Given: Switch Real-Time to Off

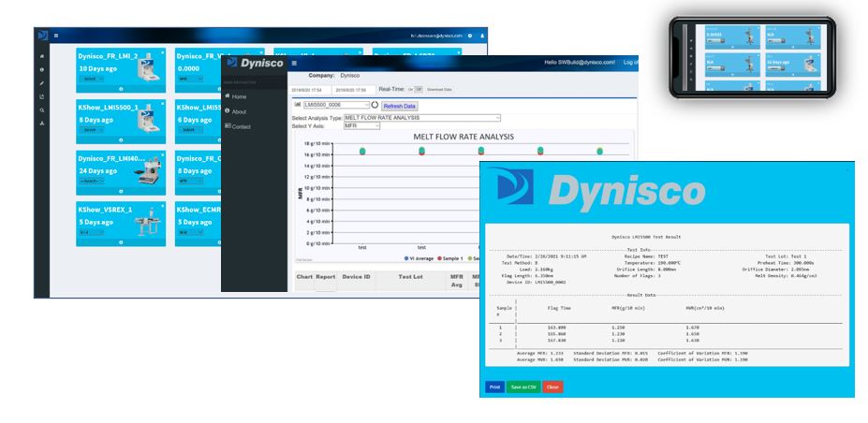Looking at the screenshot, I should tap(419, 89).
